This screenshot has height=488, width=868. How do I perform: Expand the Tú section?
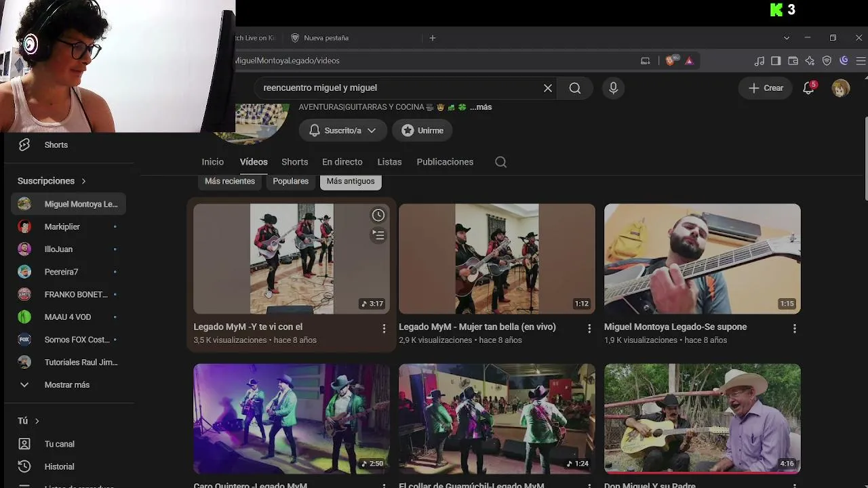(28, 421)
